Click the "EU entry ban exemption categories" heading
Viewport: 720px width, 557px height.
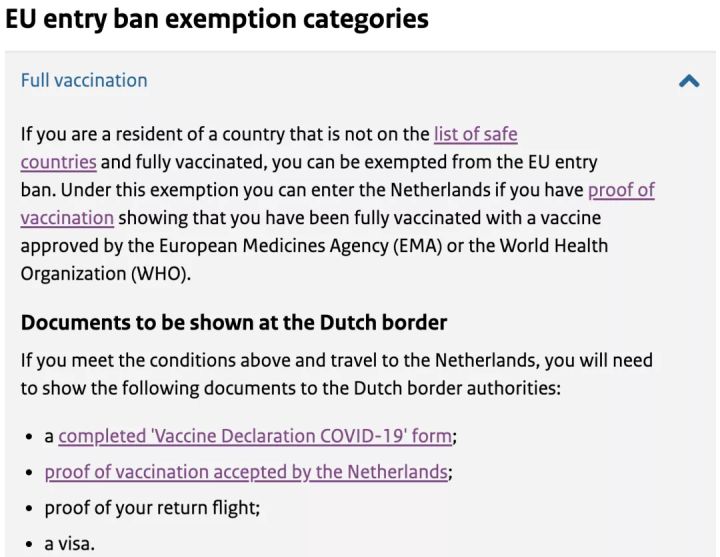click(217, 19)
